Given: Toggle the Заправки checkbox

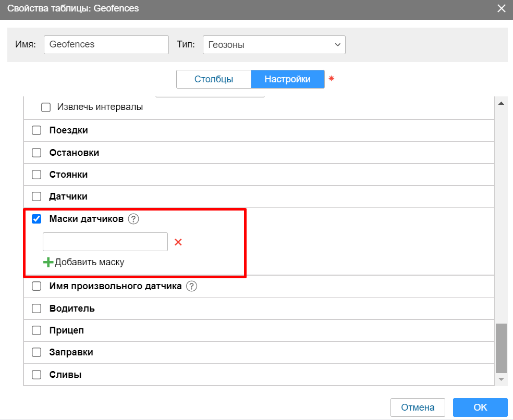Looking at the screenshot, I should [36, 352].
